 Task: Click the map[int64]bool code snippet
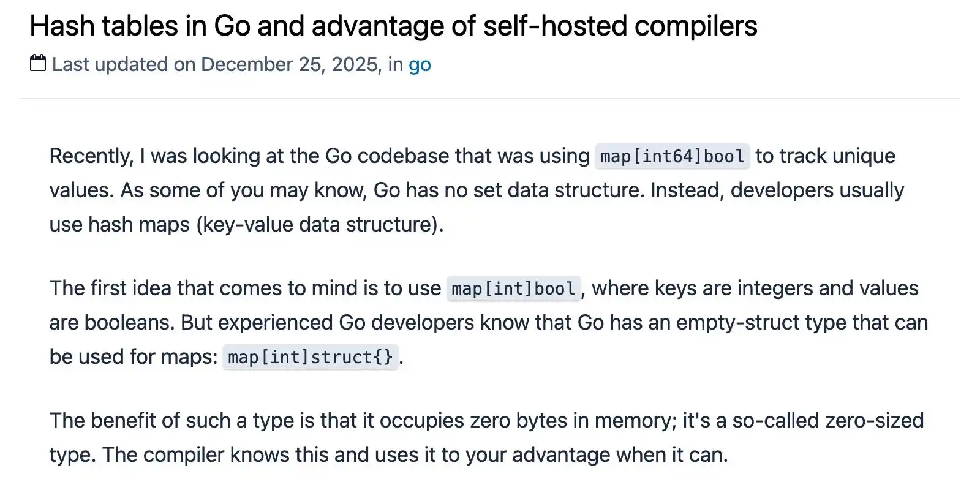tap(672, 156)
